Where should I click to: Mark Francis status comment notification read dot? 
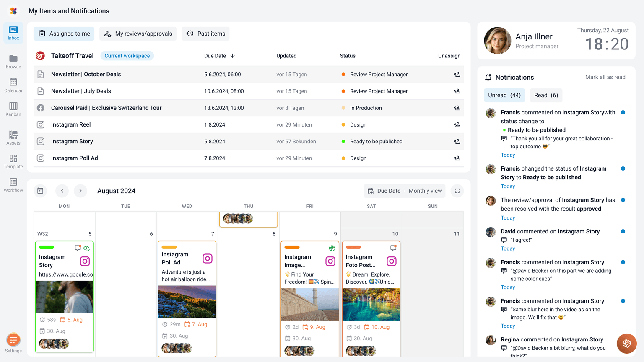click(623, 112)
